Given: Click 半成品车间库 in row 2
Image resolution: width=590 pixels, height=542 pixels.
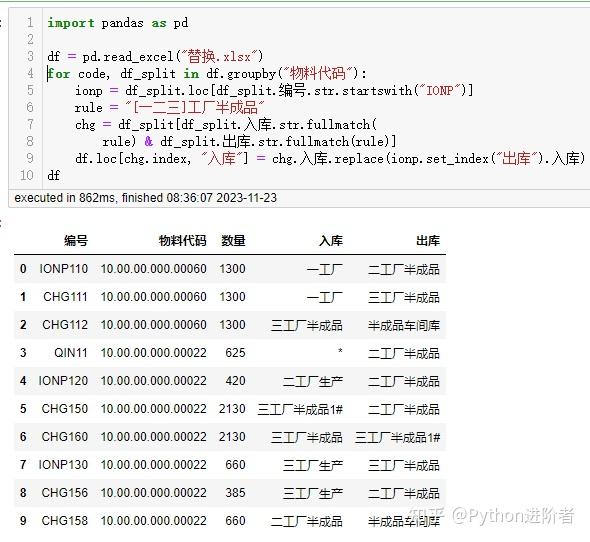Looking at the screenshot, I should [x=404, y=325].
